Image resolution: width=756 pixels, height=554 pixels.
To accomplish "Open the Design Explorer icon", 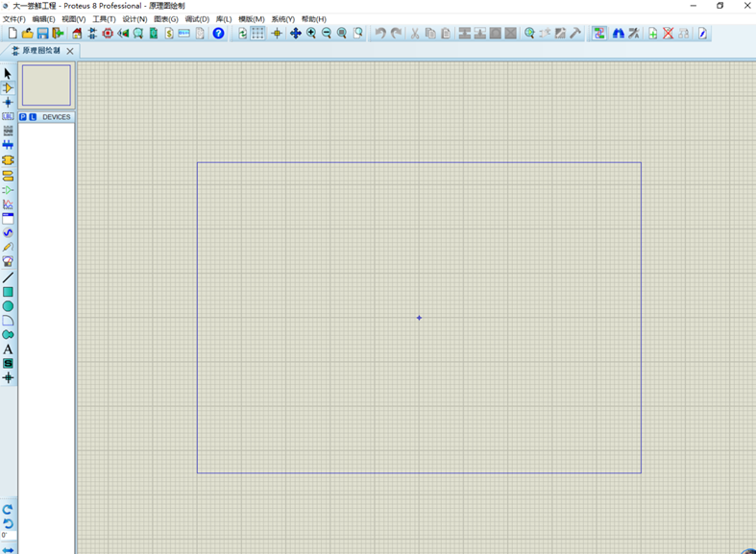I will 154,34.
